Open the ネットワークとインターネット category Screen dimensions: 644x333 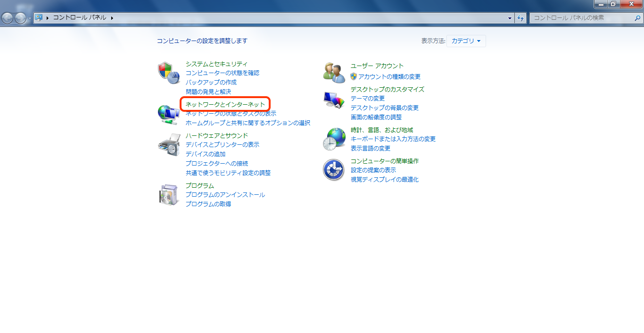tap(225, 104)
